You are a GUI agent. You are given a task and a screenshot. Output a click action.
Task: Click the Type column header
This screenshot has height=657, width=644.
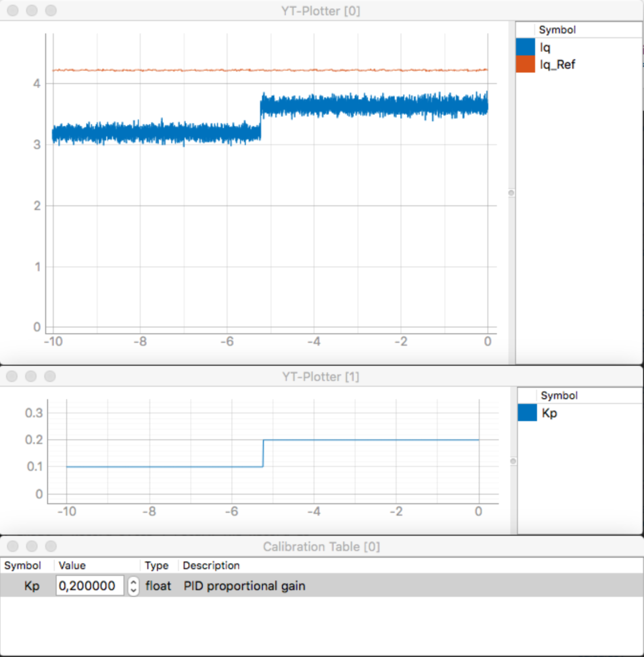[156, 565]
